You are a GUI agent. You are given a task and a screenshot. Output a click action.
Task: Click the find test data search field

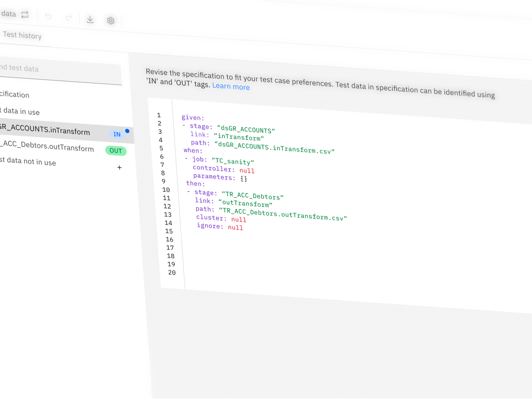click(x=61, y=71)
